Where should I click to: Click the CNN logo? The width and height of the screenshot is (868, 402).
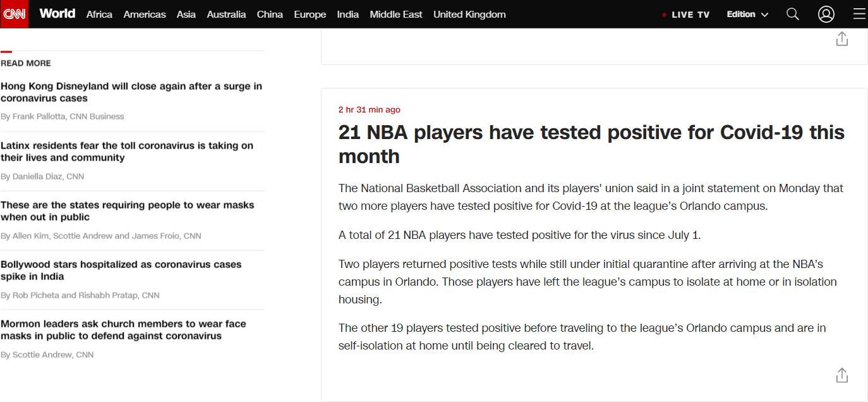point(14,14)
